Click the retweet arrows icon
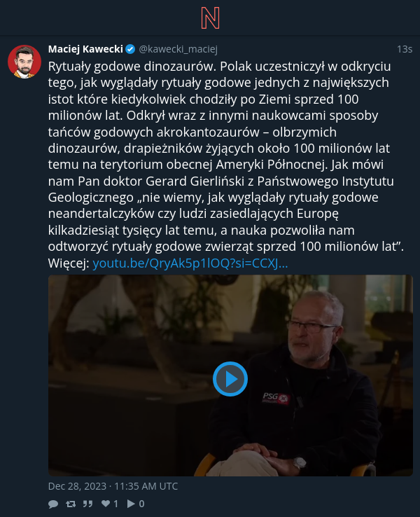Viewport: 420px width, 517px height. tap(71, 504)
